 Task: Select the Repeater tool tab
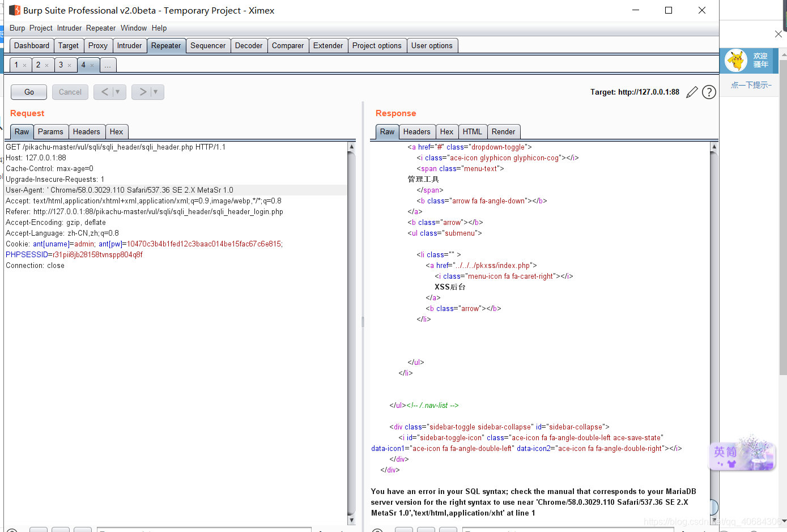click(x=166, y=46)
